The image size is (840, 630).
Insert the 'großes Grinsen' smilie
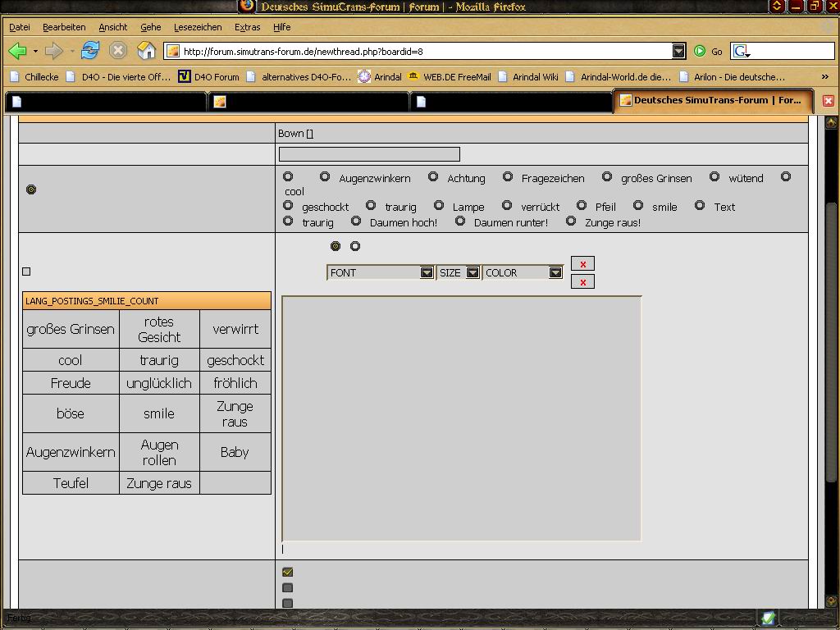point(71,329)
